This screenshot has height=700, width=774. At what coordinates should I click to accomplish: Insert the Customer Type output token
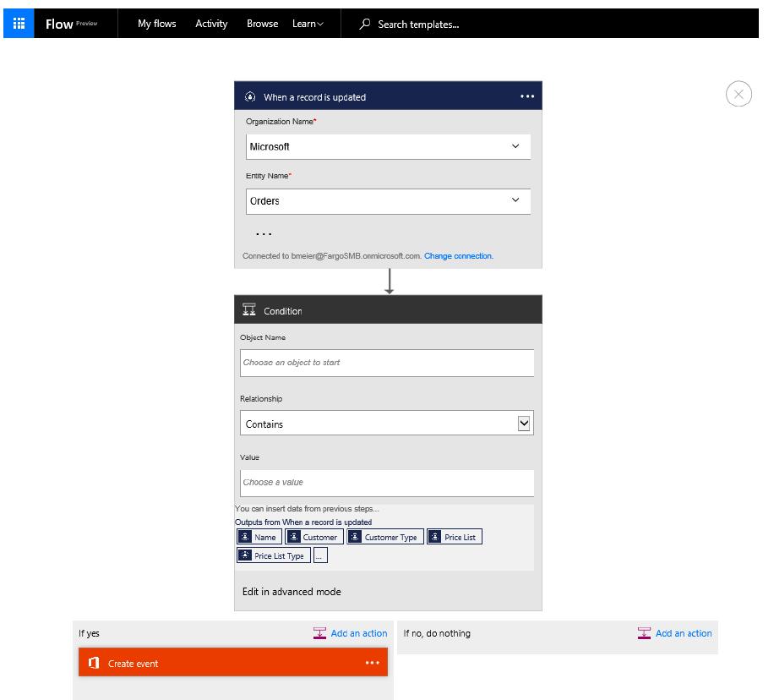click(385, 537)
